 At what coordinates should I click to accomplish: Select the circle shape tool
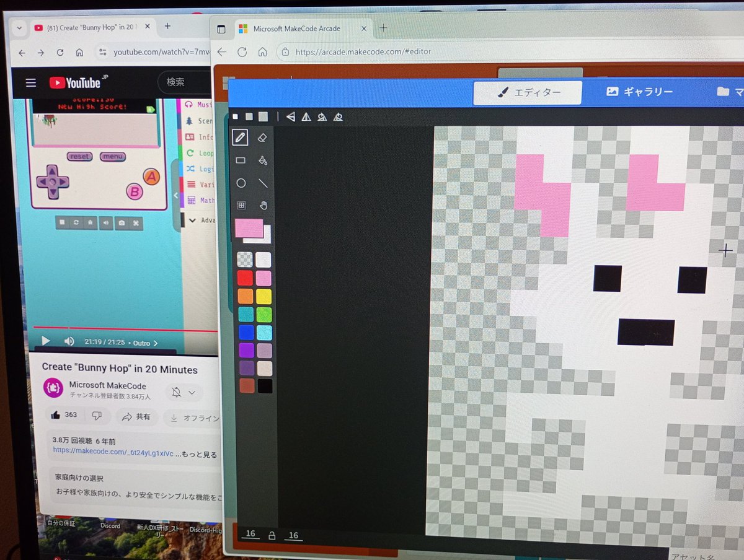tap(241, 183)
